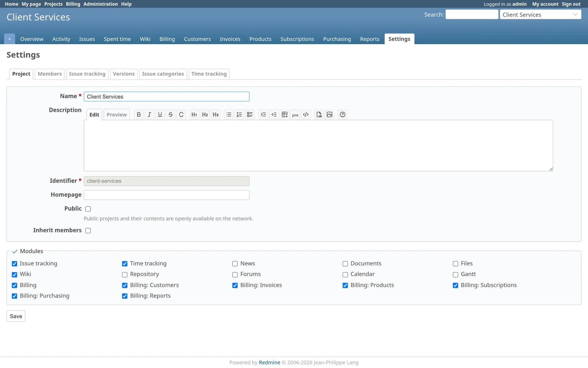Enable the Documents module
This screenshot has width=588, height=368.
(345, 264)
